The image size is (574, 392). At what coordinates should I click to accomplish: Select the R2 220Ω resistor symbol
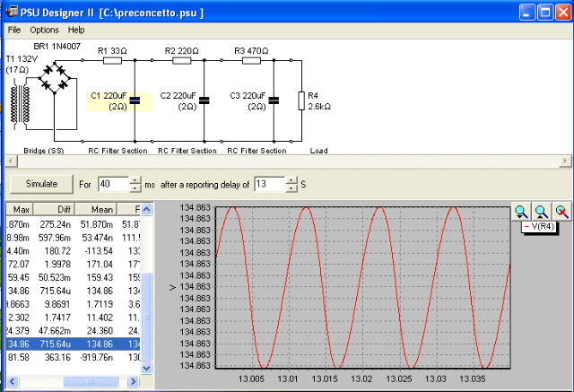pyautogui.click(x=182, y=60)
